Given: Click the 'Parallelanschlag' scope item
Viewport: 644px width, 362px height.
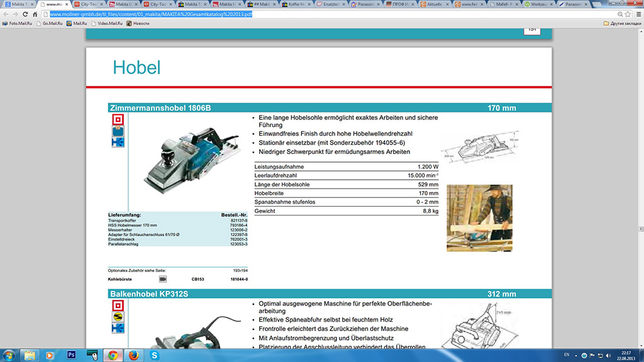Looking at the screenshot, I should click(123, 244).
